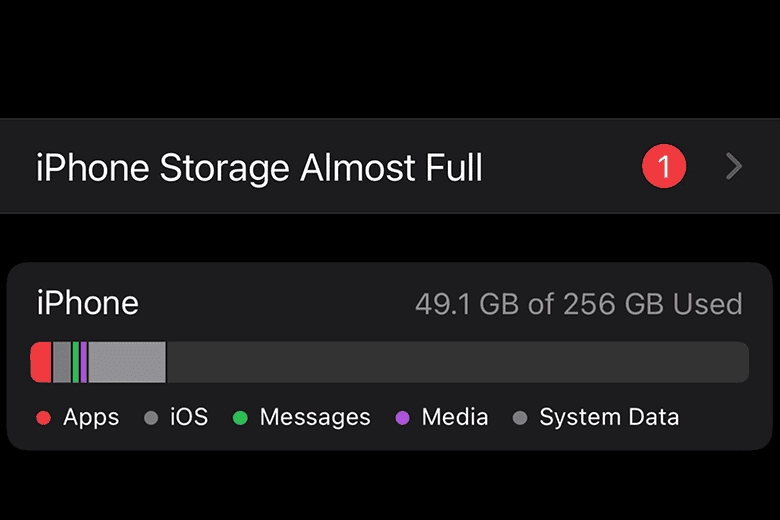Tap the light gray System Data bar segment
Screen dimensions: 780x520
(127, 362)
